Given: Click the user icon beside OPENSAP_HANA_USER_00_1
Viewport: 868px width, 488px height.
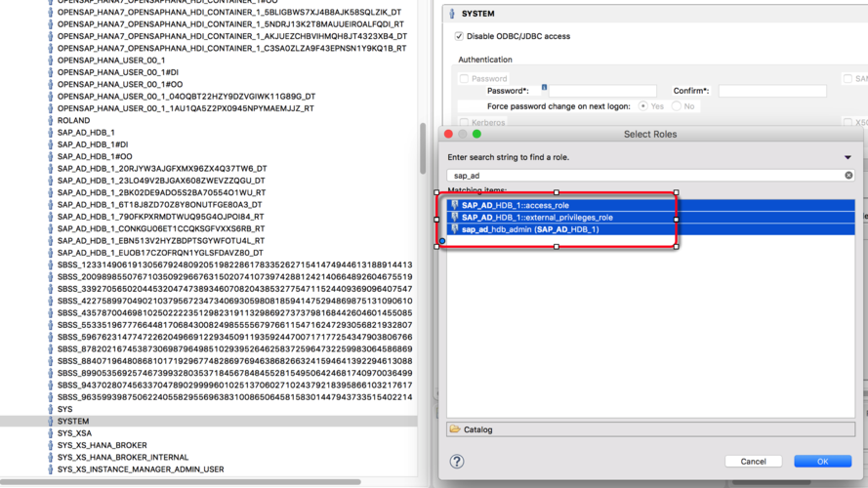Looking at the screenshot, I should click(x=51, y=61).
